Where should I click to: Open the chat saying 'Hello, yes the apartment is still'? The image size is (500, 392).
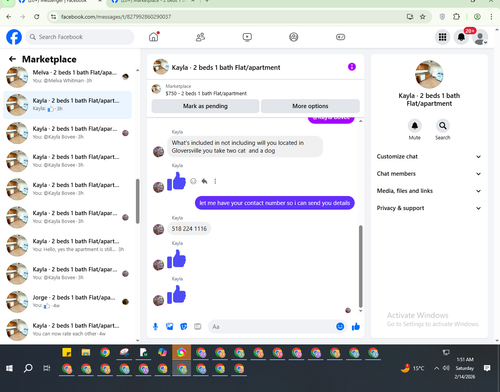[67, 245]
